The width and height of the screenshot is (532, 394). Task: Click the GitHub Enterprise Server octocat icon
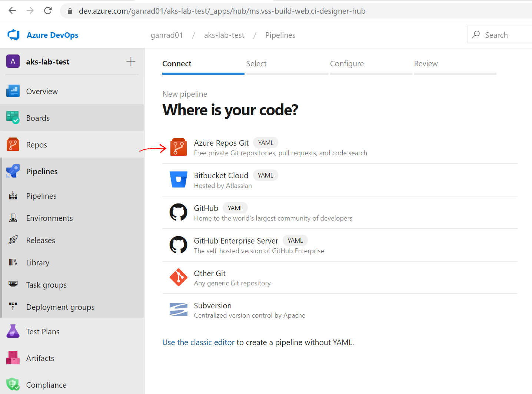179,245
